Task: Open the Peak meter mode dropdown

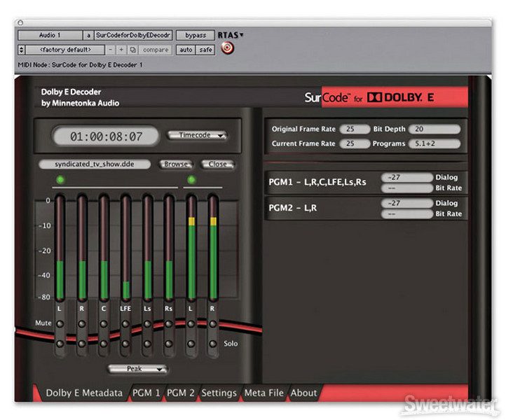Action: coord(137,368)
